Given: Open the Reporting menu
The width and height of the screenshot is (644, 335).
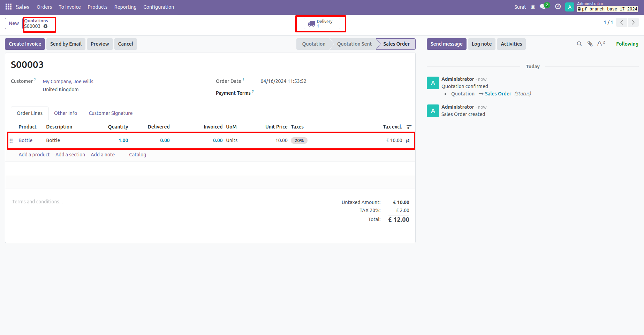Looking at the screenshot, I should [x=125, y=7].
